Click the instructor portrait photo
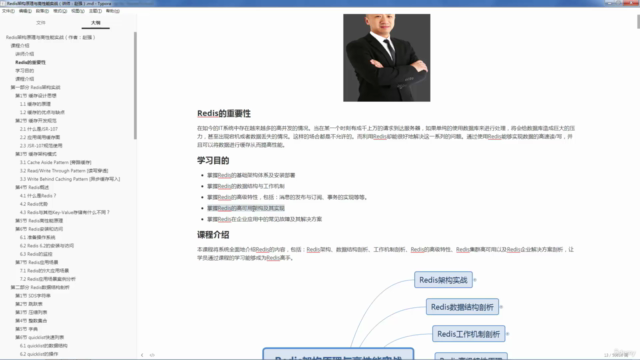This screenshot has width=640, height=360. click(387, 58)
